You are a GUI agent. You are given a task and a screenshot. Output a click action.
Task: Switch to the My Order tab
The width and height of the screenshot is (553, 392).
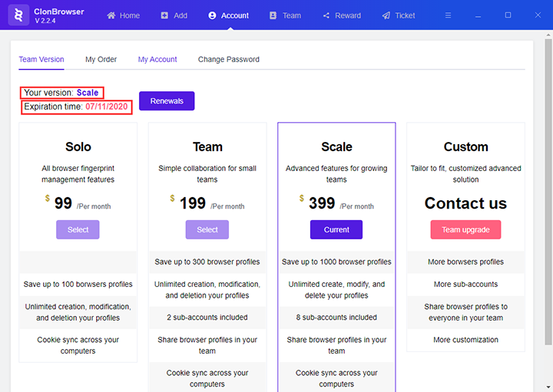pyautogui.click(x=101, y=59)
